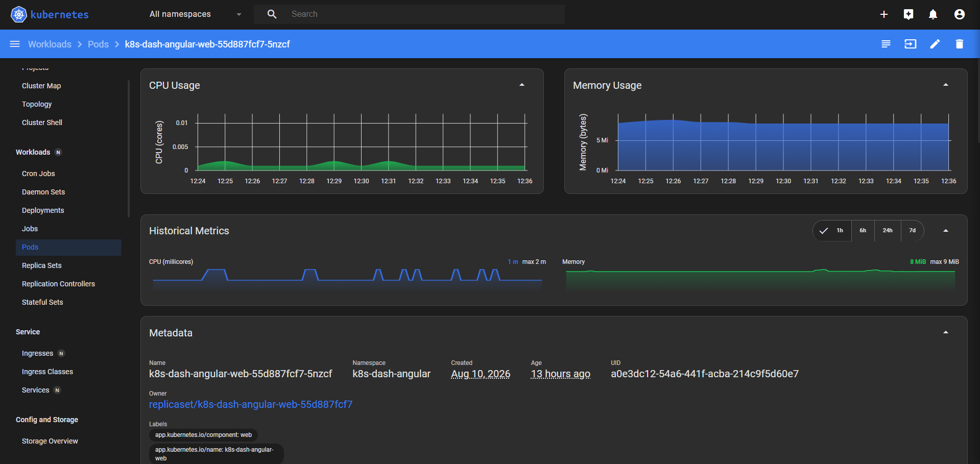
Task: Open Topology in sidebar
Action: [37, 104]
